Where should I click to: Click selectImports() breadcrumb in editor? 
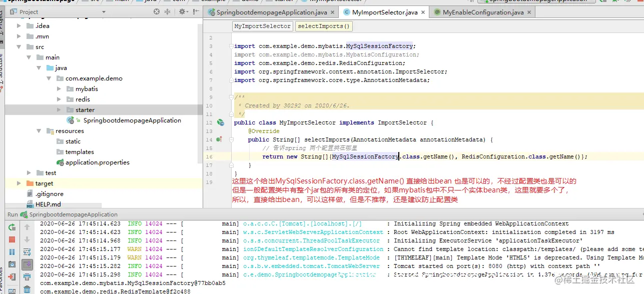[x=323, y=26]
